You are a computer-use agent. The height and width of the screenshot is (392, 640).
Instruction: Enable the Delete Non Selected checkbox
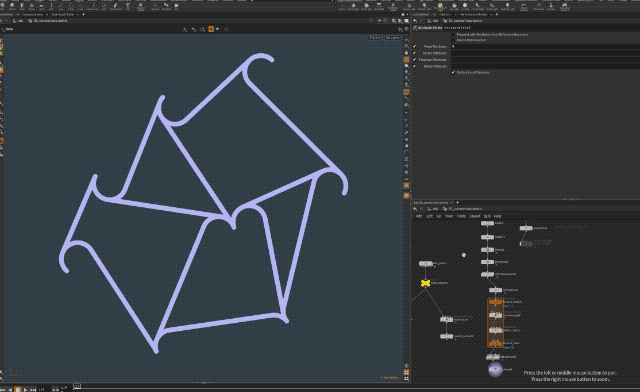click(453, 40)
